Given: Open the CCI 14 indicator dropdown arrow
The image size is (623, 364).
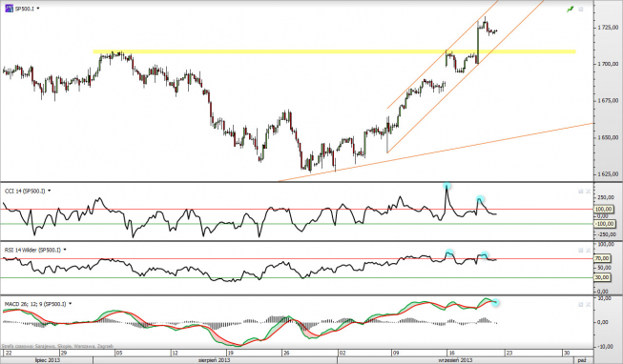Looking at the screenshot, I should (x=50, y=191).
